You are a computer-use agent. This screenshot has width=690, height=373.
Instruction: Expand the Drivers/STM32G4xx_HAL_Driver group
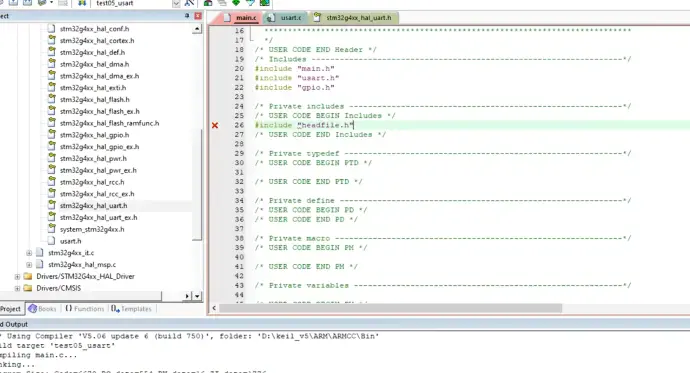[17, 277]
